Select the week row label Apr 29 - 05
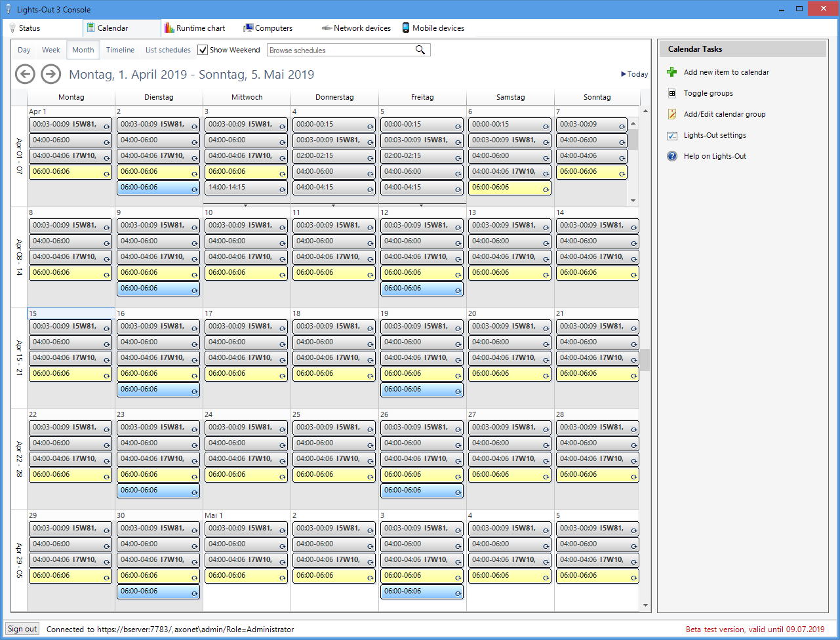840x640 pixels. point(19,561)
